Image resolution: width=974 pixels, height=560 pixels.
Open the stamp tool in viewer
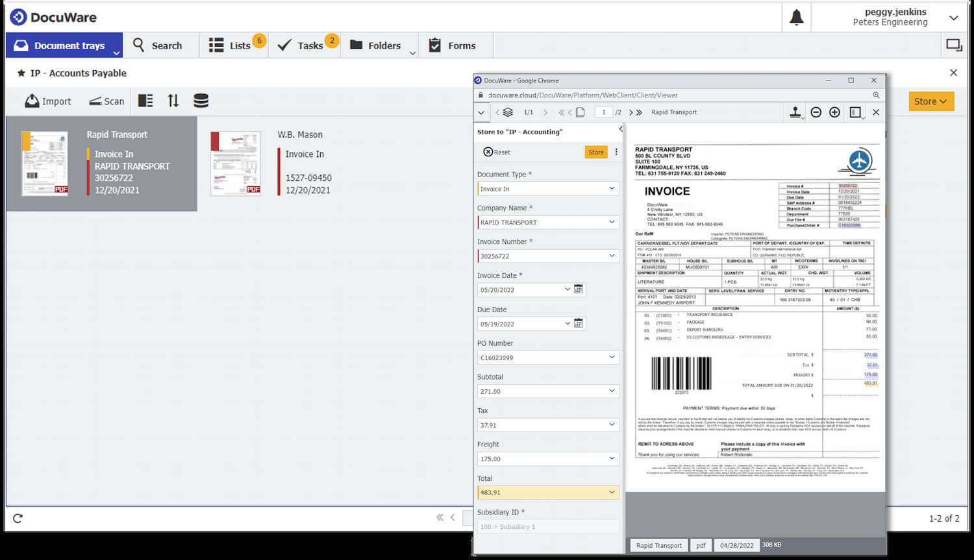795,112
